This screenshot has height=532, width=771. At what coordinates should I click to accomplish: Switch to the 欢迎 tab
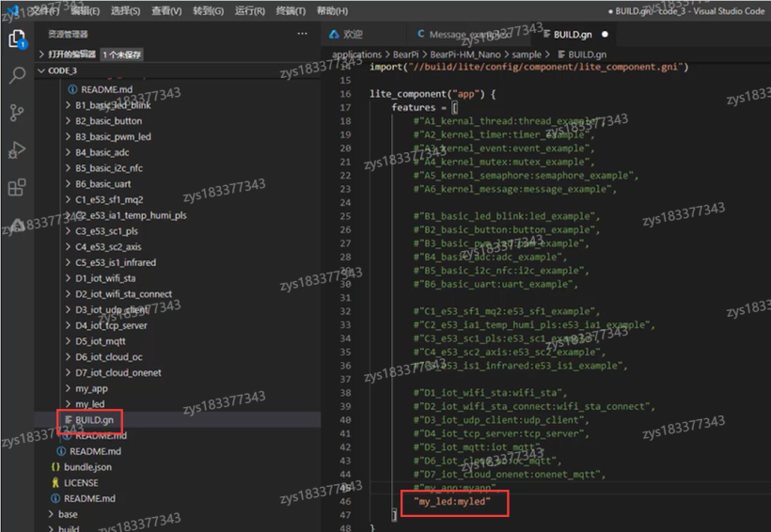352,35
